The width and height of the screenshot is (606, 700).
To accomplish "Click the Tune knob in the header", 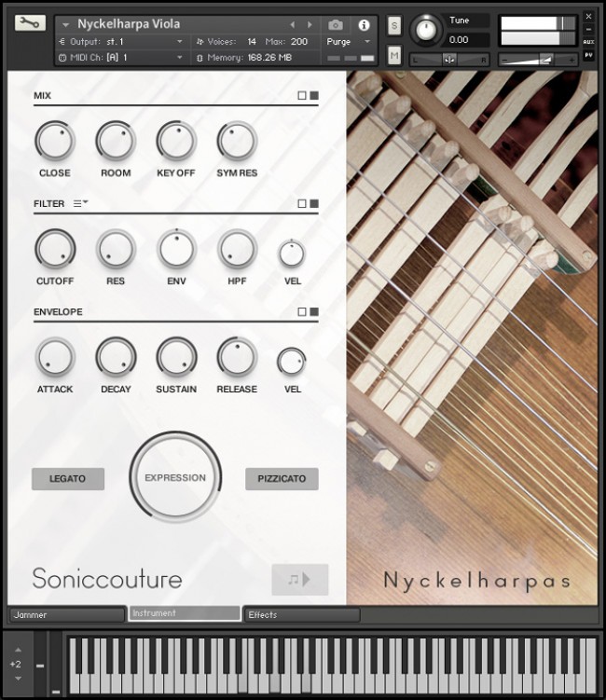I will click(x=426, y=30).
